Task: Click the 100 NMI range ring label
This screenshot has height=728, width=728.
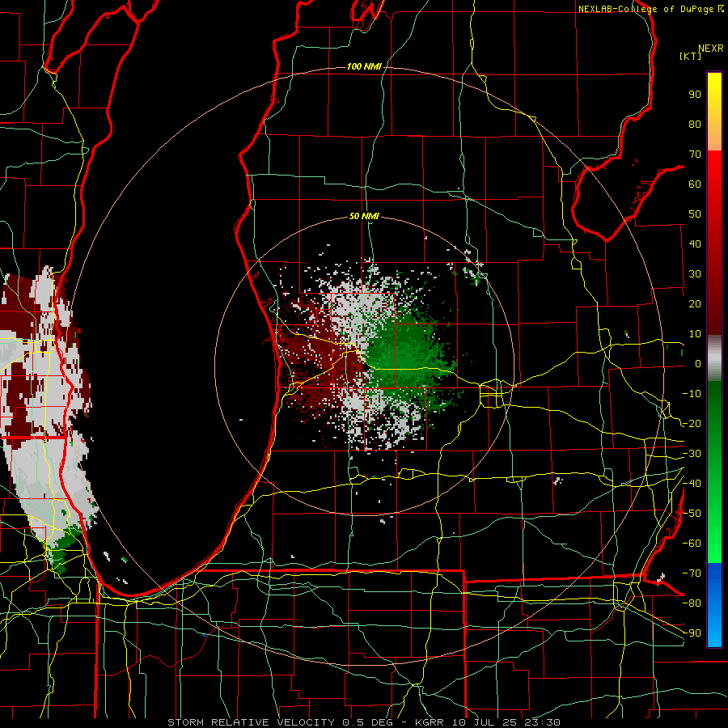Action: pos(364,67)
